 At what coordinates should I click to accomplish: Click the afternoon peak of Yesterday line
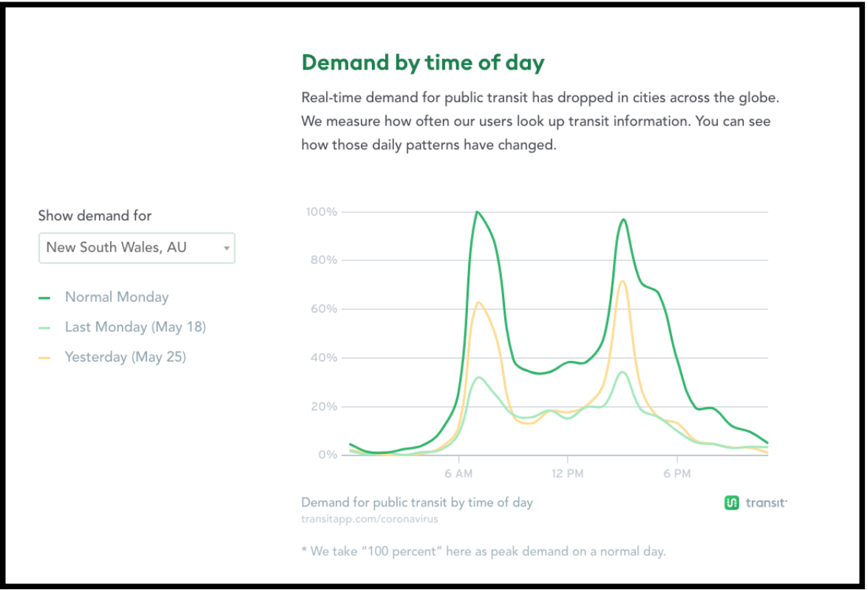tap(623, 281)
